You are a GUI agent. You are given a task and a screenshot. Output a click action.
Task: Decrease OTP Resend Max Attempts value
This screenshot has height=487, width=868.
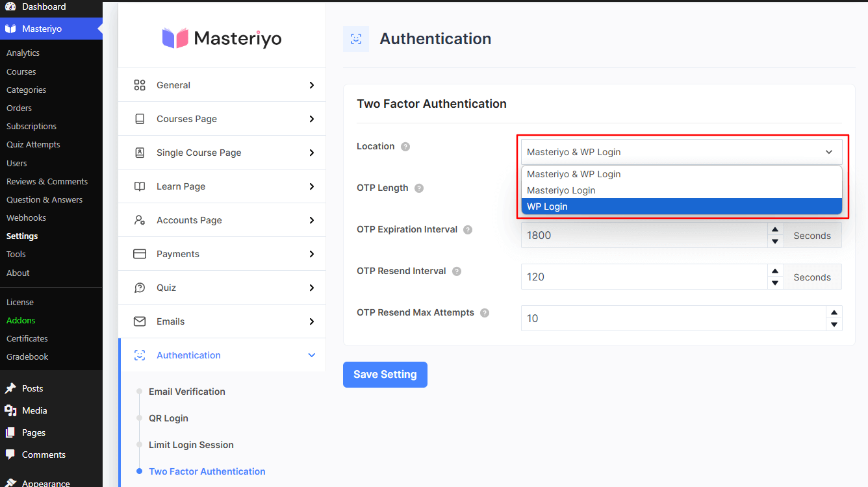tap(834, 325)
